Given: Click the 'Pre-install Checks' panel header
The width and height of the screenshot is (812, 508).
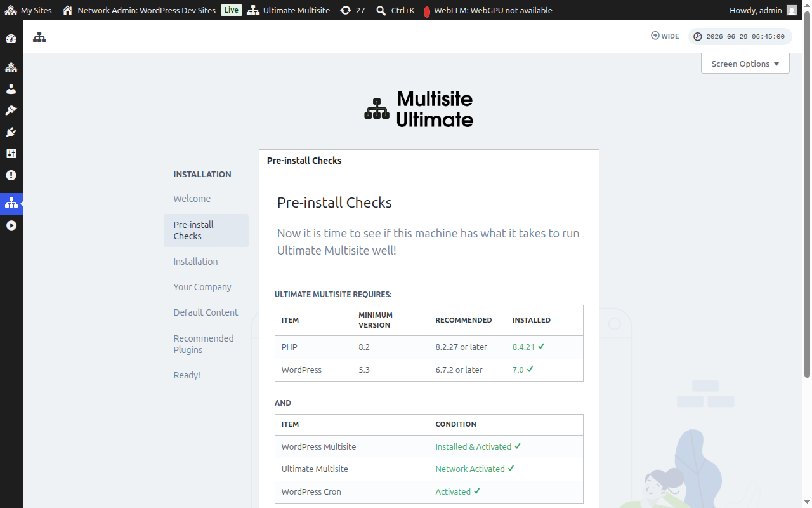Looking at the screenshot, I should point(429,161).
